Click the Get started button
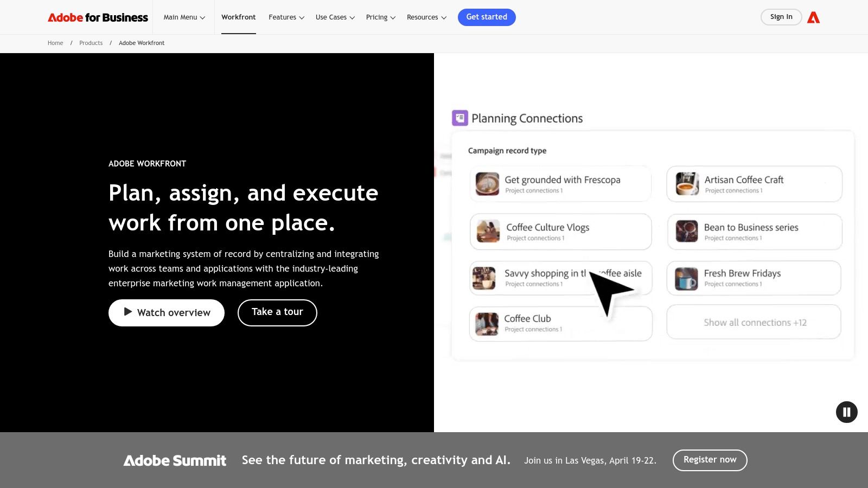The image size is (868, 488). click(x=487, y=17)
